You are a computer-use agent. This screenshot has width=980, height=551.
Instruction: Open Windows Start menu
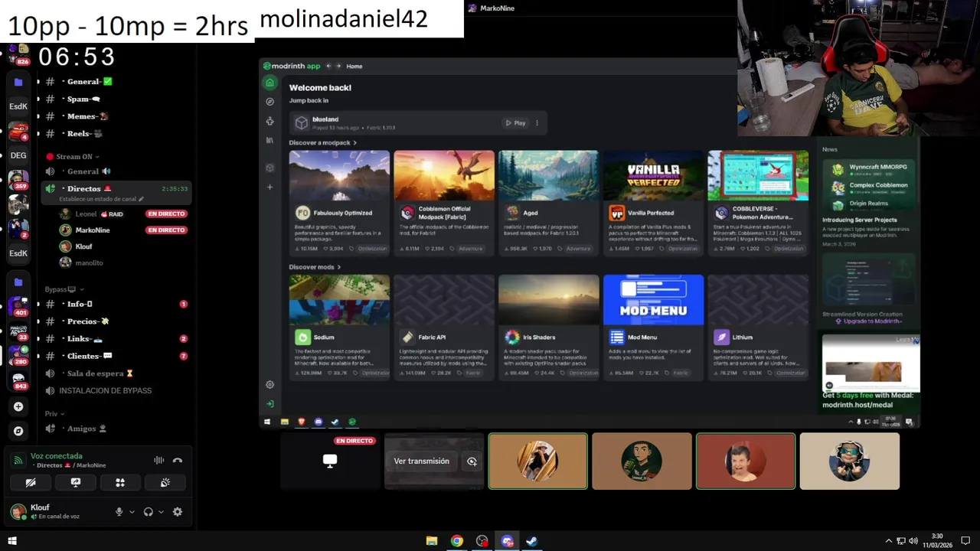pos(12,541)
